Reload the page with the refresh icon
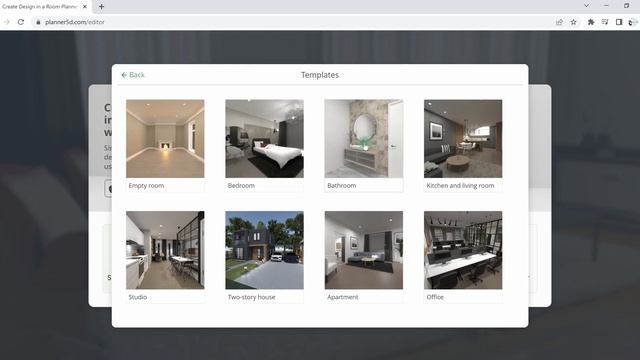The height and width of the screenshot is (360, 640). click(21, 22)
